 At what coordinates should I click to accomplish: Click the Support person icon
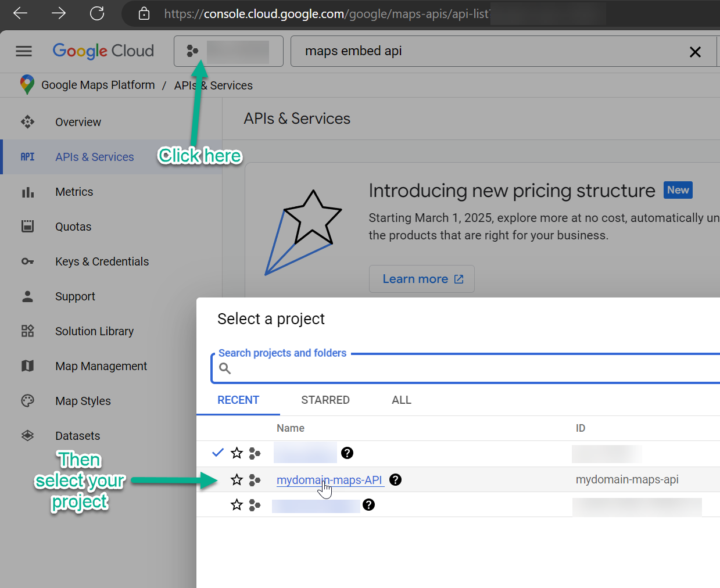(27, 296)
